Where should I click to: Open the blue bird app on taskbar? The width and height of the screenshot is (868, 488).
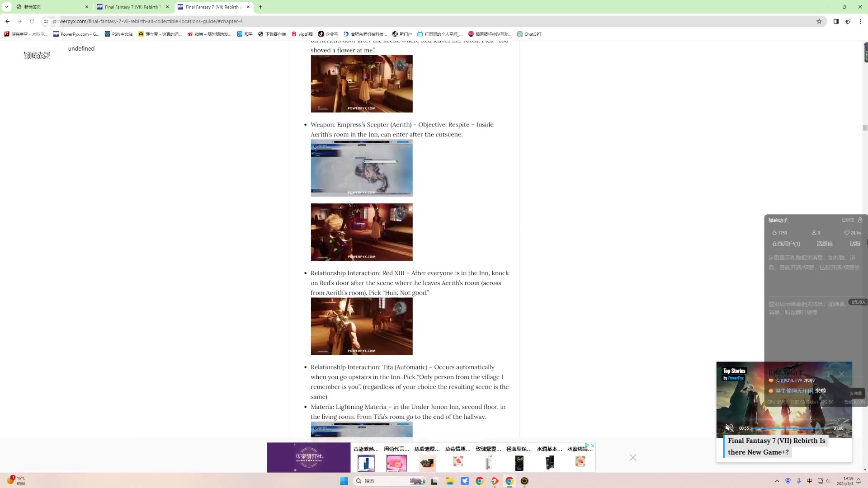(x=465, y=481)
